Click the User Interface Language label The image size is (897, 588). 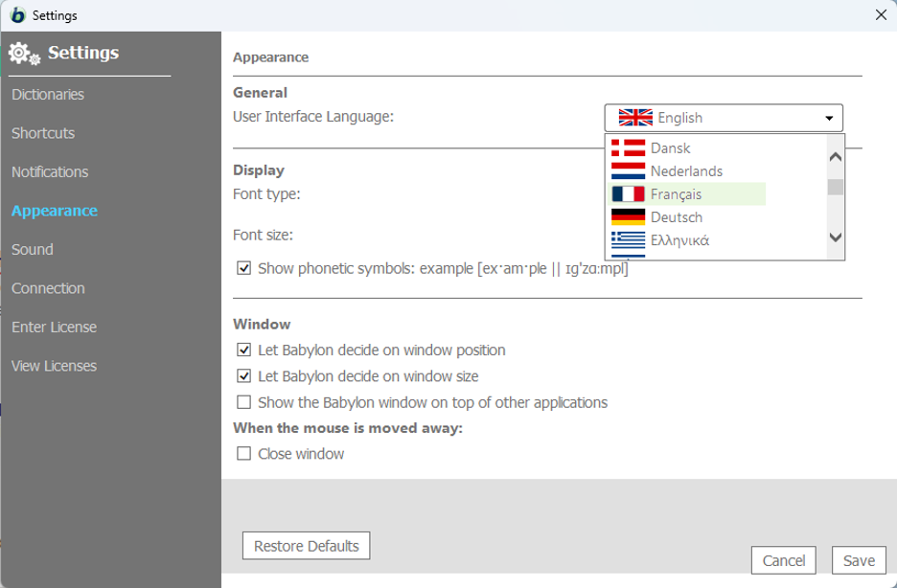coord(313,117)
